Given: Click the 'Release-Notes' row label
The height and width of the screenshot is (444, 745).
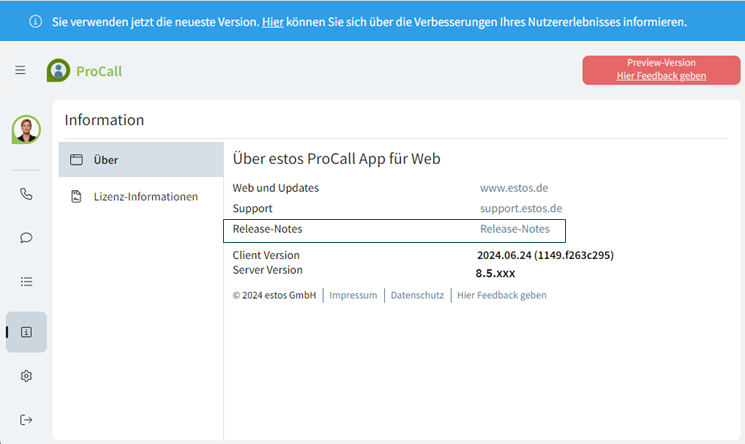Looking at the screenshot, I should pyautogui.click(x=267, y=229).
